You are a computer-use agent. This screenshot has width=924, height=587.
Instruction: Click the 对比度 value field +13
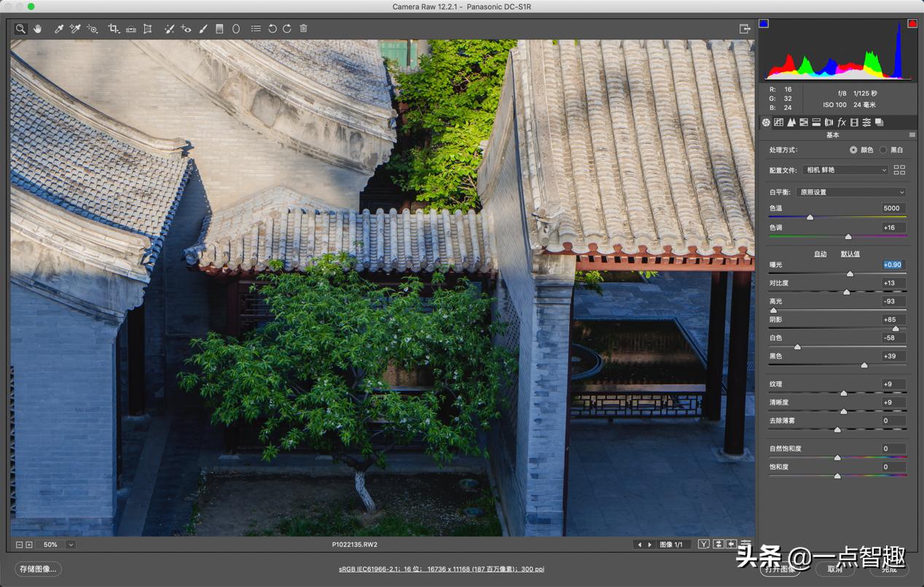893,283
